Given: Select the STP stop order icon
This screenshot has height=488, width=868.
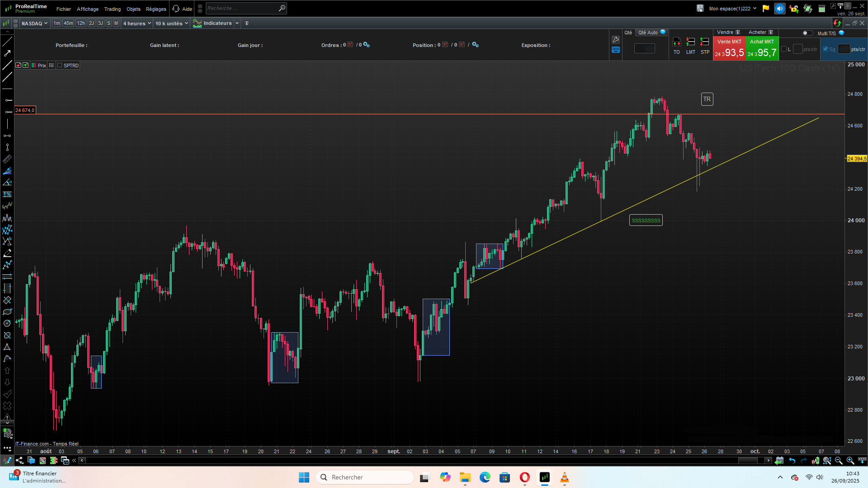Looking at the screenshot, I should [704, 42].
